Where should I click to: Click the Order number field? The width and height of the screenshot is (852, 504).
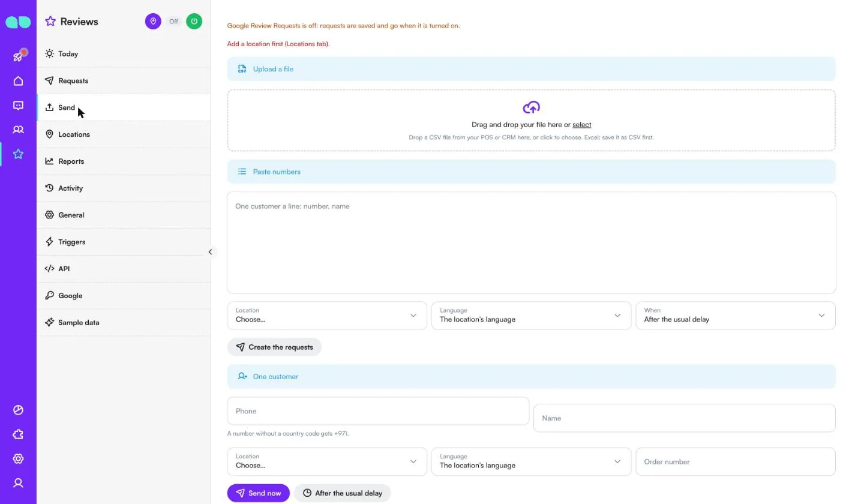click(x=736, y=461)
